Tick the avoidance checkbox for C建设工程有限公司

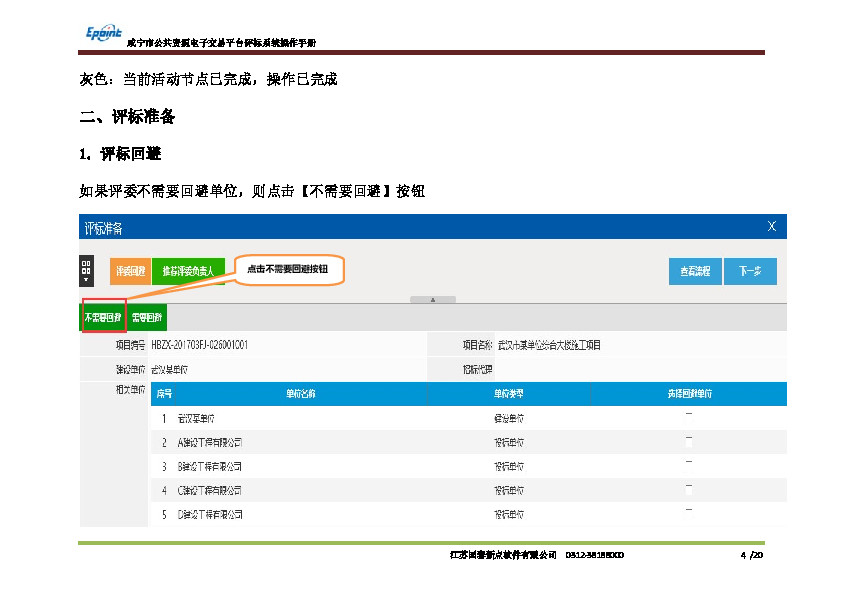tap(688, 488)
